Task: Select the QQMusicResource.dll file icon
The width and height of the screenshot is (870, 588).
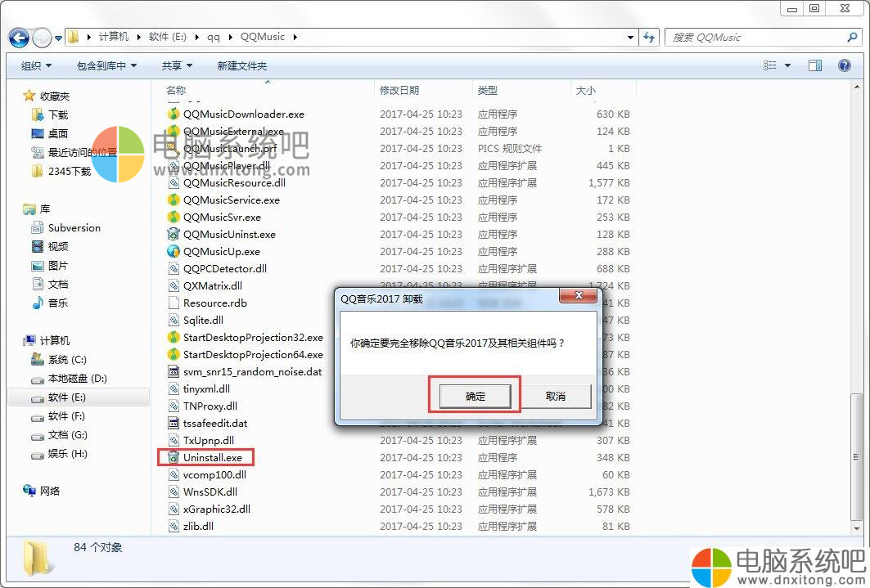Action: pos(174,183)
